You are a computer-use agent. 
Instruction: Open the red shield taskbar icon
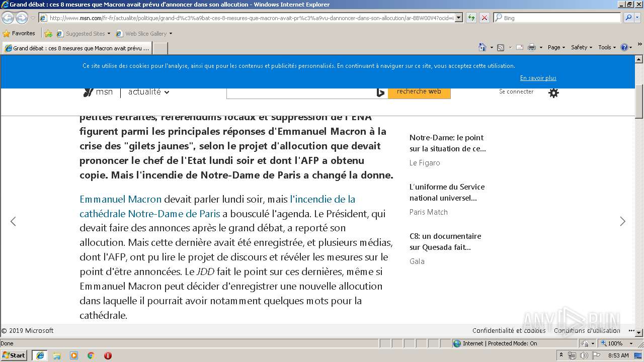[108, 355]
